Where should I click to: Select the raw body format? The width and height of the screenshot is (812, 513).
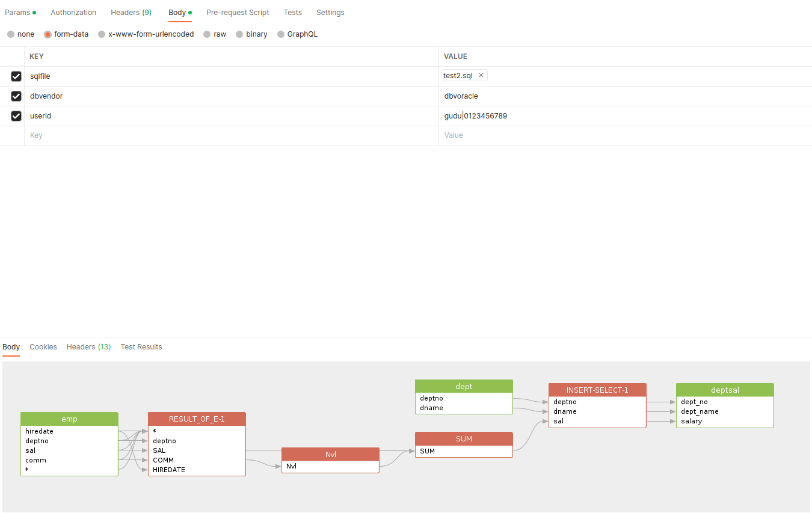pyautogui.click(x=220, y=34)
